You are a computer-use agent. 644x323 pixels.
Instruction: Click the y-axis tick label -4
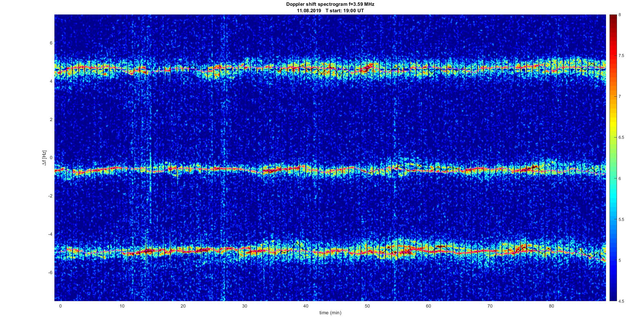point(50,234)
